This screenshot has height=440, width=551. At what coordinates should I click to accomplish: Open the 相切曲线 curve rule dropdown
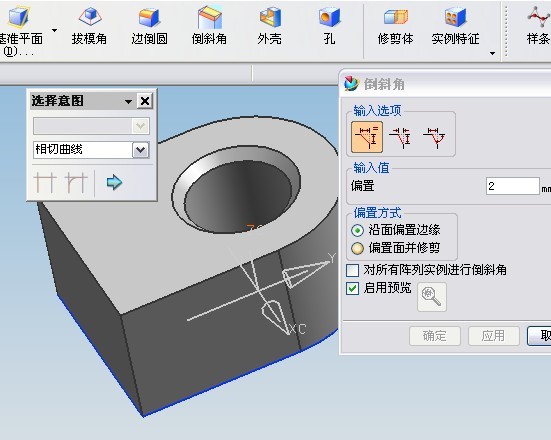coord(141,150)
